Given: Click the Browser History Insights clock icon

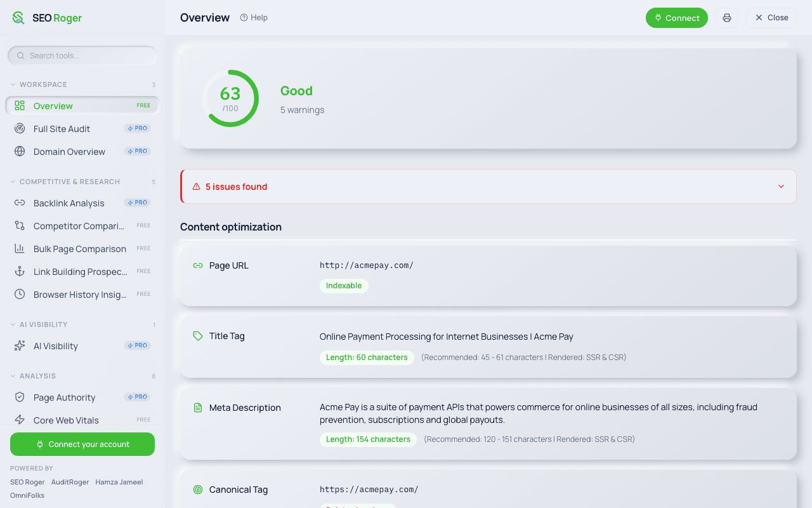Looking at the screenshot, I should point(20,294).
